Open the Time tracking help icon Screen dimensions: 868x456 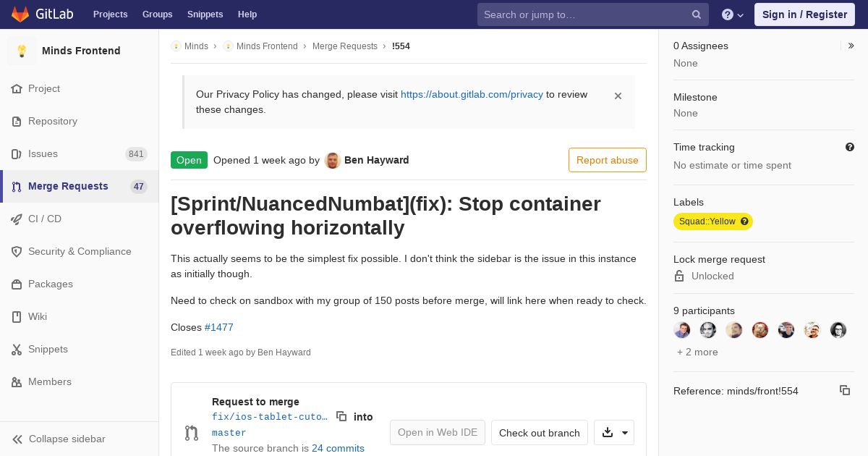pos(850,147)
